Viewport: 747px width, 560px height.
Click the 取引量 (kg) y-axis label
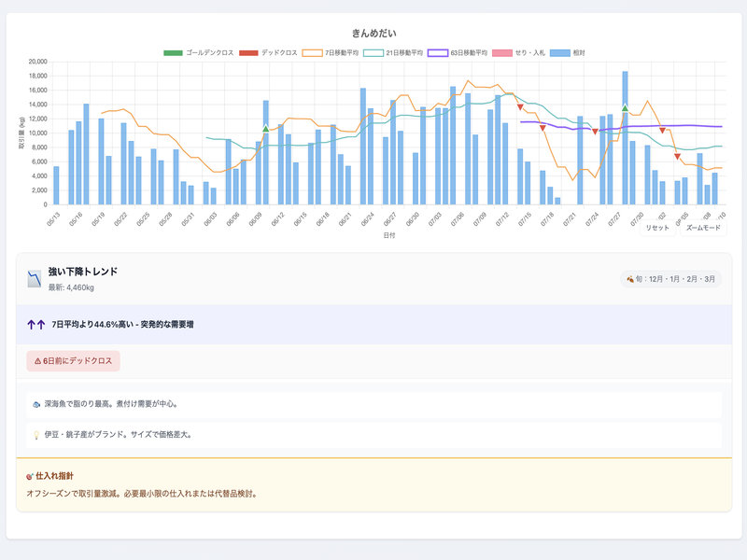pyautogui.click(x=21, y=133)
